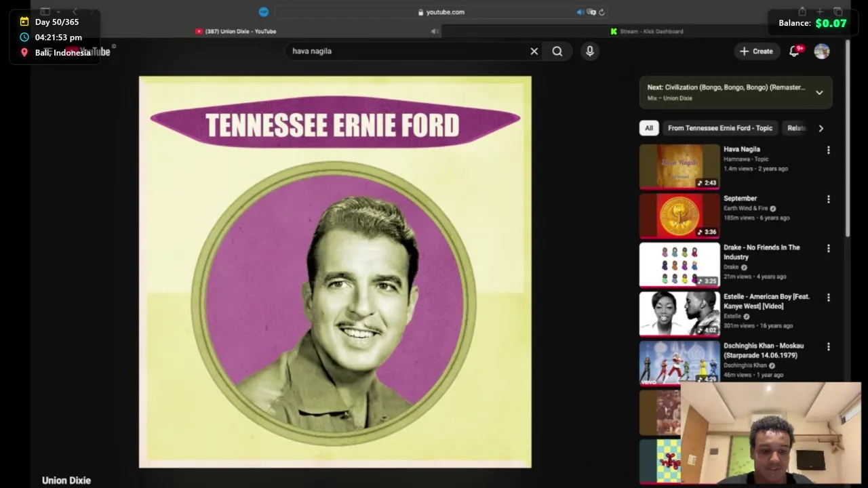The height and width of the screenshot is (488, 868).
Task: Open Estelle American Boy thumbnail
Action: click(679, 314)
